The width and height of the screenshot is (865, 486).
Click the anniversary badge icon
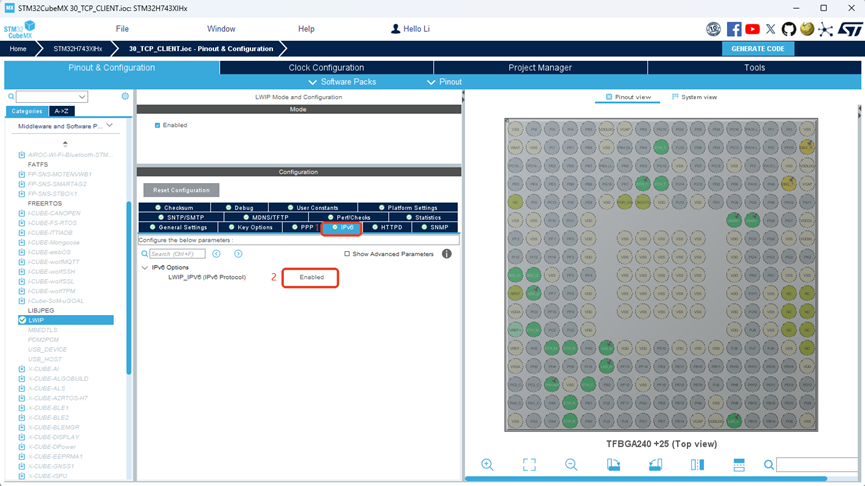point(714,29)
